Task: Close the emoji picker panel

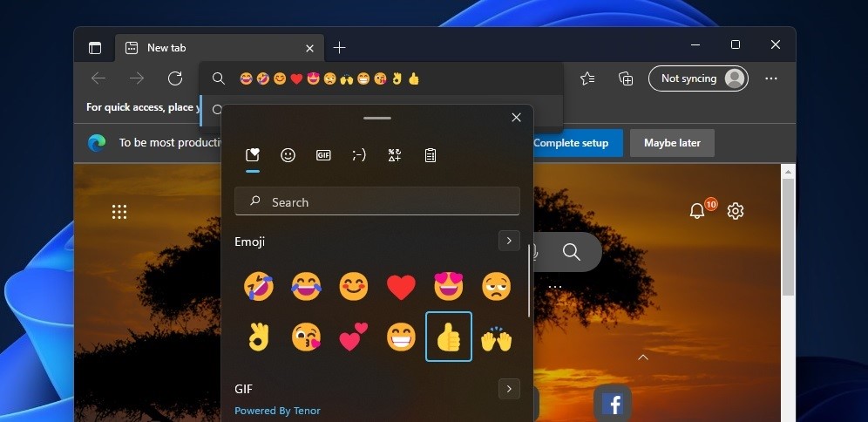Action: (x=517, y=118)
